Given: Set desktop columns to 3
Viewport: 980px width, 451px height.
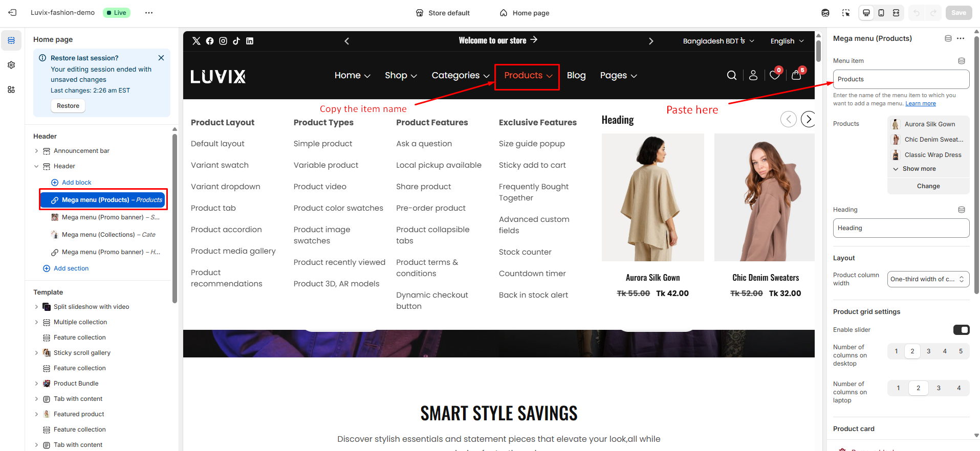Looking at the screenshot, I should click(x=928, y=351).
